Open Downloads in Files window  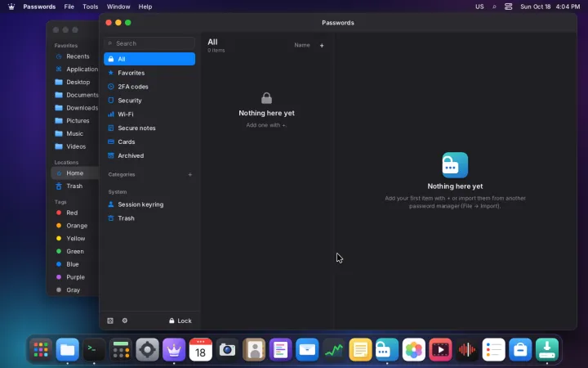click(74, 108)
